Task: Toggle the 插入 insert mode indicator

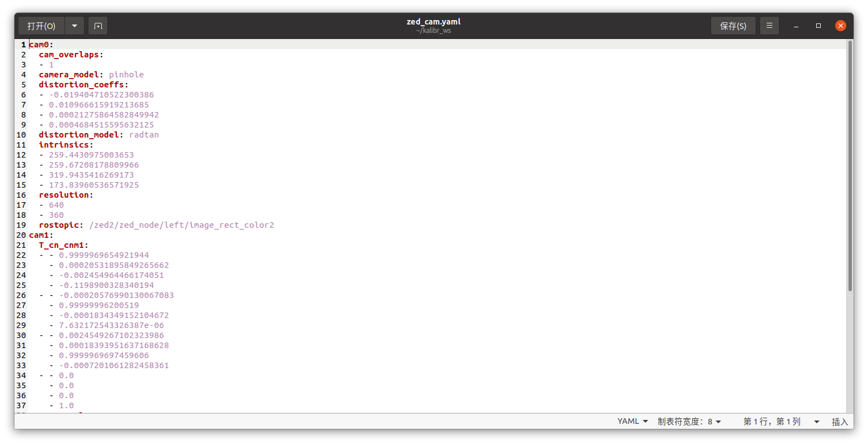Action: click(x=840, y=422)
